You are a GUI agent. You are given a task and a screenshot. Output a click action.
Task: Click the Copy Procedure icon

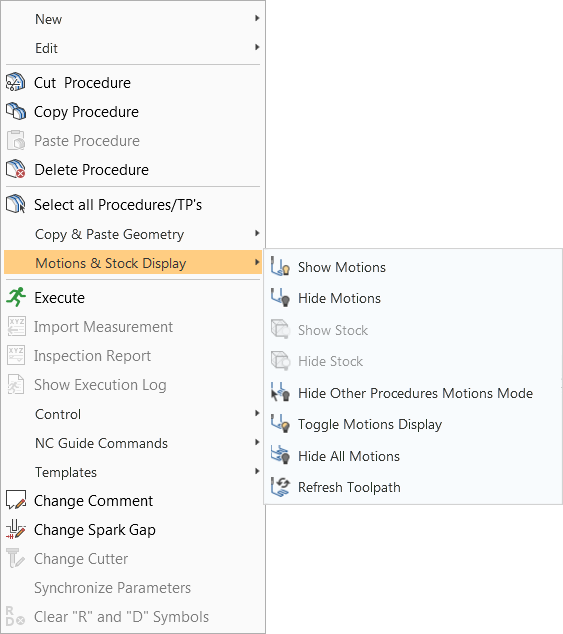(x=16, y=111)
